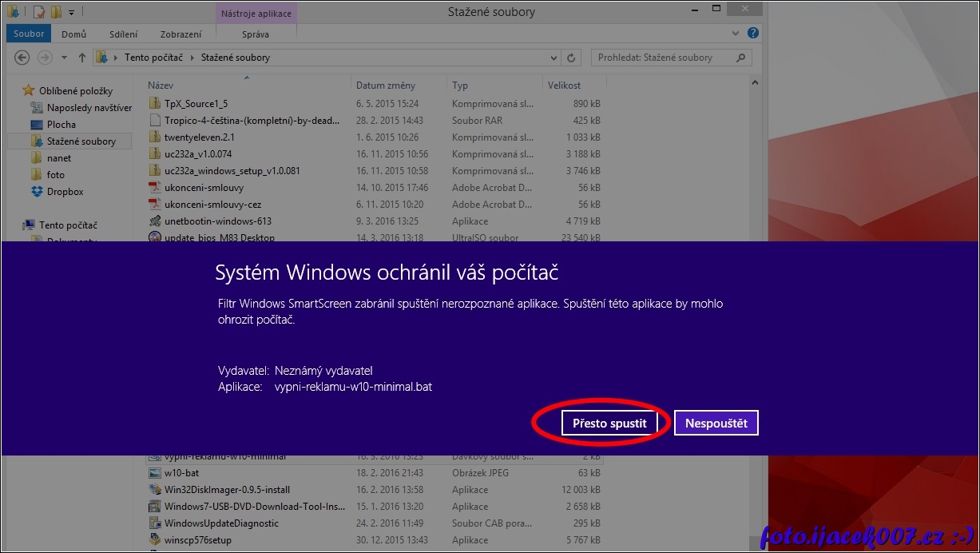Screen dimensions: 980x553
Task: Click the Back navigation arrow icon
Action: [x=22, y=58]
